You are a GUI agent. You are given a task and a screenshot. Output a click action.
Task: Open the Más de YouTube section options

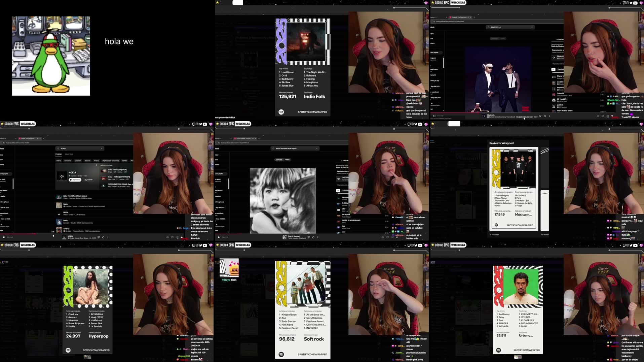coord(106,165)
